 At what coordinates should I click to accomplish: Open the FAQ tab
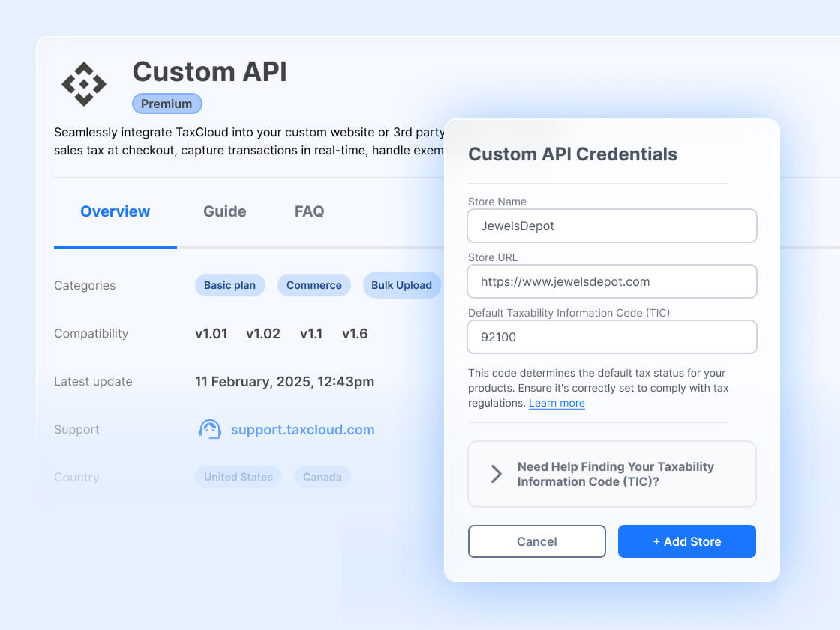pos(309,211)
